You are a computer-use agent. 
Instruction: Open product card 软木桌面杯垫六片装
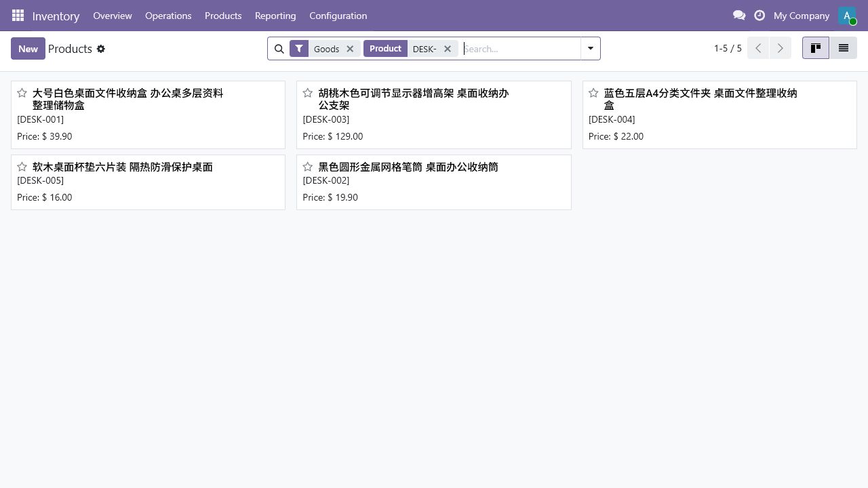click(148, 182)
